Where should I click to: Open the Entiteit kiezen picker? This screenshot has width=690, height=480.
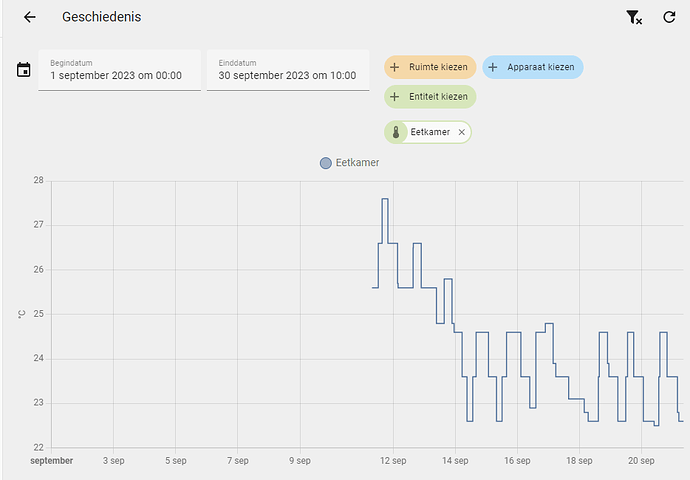pos(430,97)
